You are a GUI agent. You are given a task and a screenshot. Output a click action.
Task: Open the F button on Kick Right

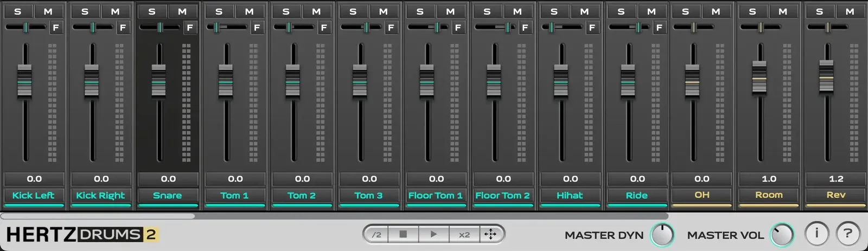pyautogui.click(x=123, y=28)
